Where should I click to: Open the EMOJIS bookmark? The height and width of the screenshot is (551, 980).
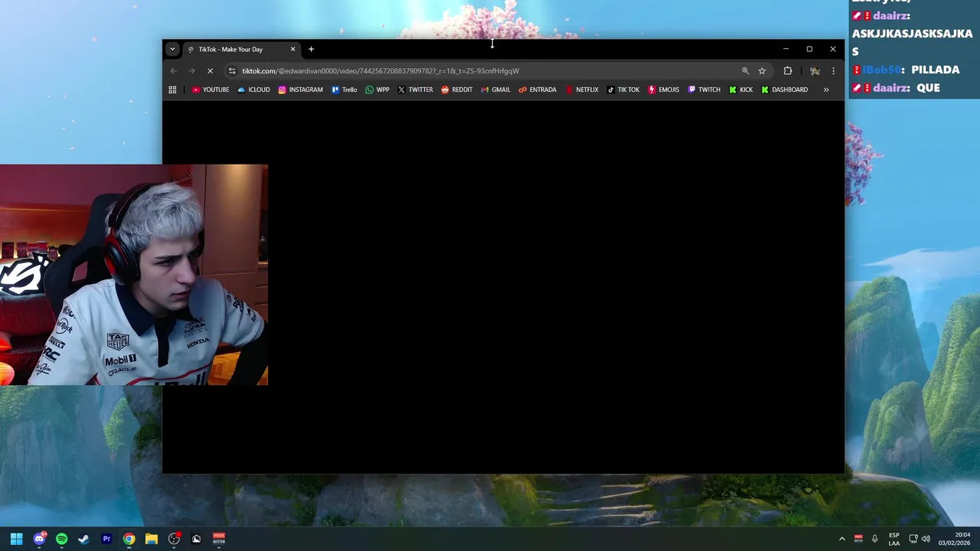[x=664, y=90]
